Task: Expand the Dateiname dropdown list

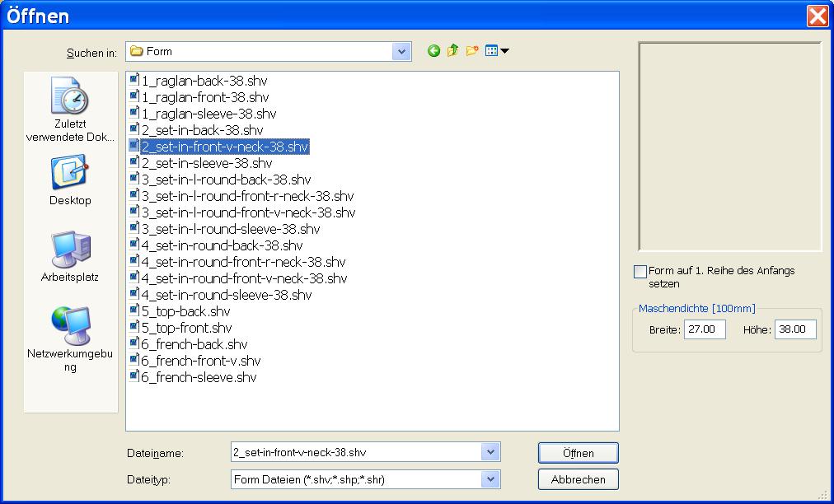Action: click(x=490, y=452)
